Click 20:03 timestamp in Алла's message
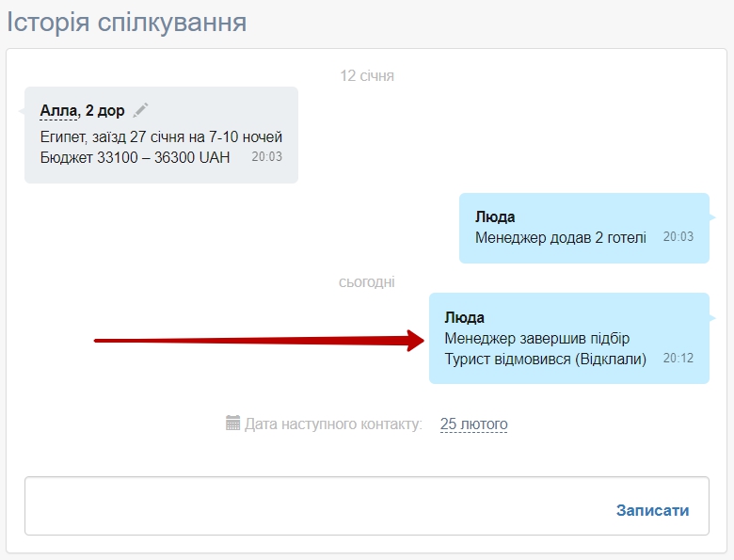Screen dimensions: 734x560 coord(267,156)
